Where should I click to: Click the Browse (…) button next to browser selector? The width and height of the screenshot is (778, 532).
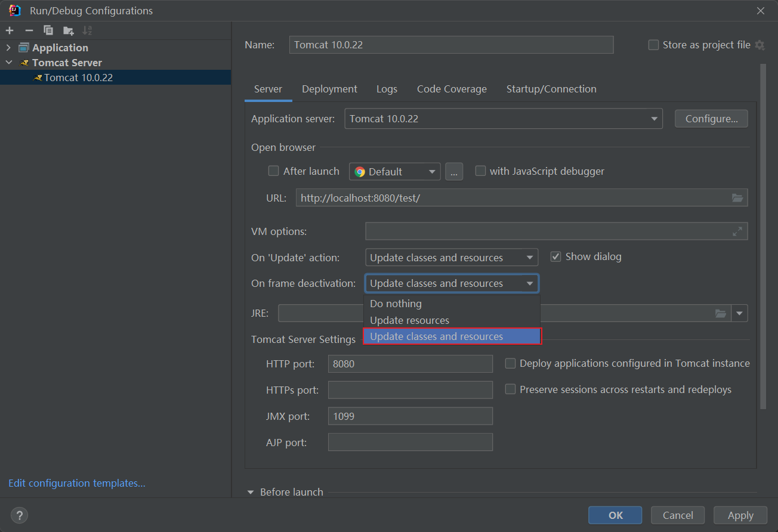454,172
